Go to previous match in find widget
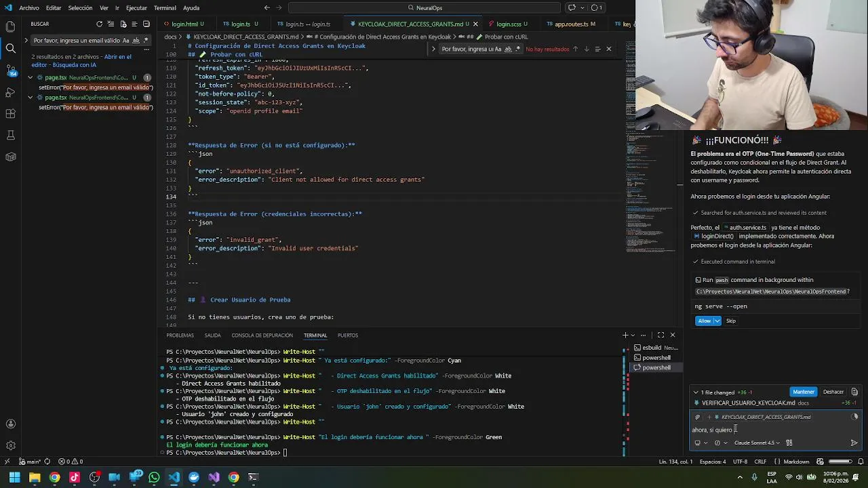868x488 pixels. pyautogui.click(x=576, y=49)
